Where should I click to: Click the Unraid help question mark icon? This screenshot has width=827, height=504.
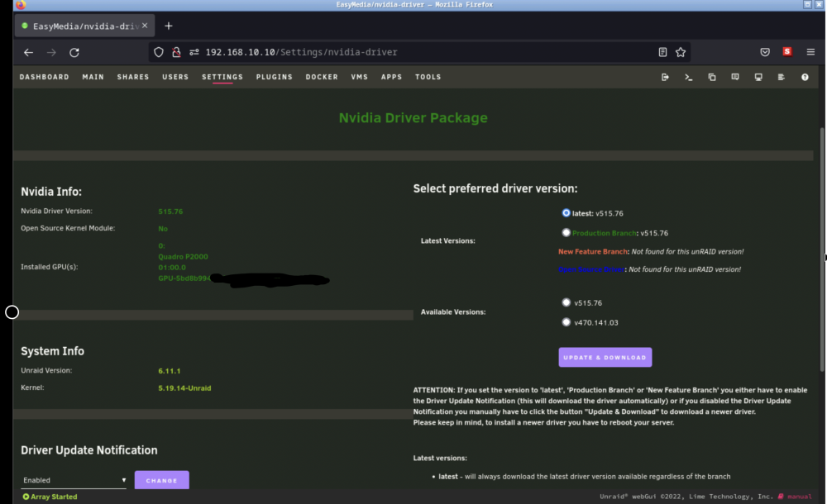805,77
